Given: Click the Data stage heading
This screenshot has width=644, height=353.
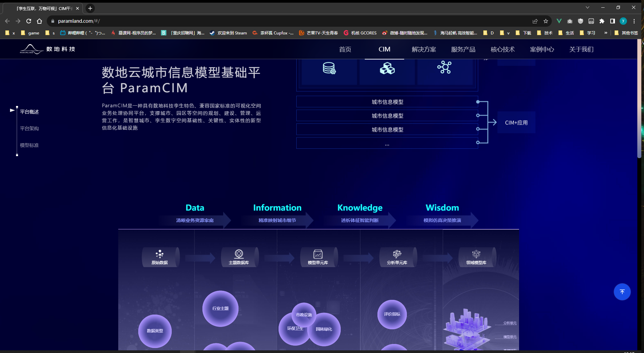Looking at the screenshot, I should point(195,208).
